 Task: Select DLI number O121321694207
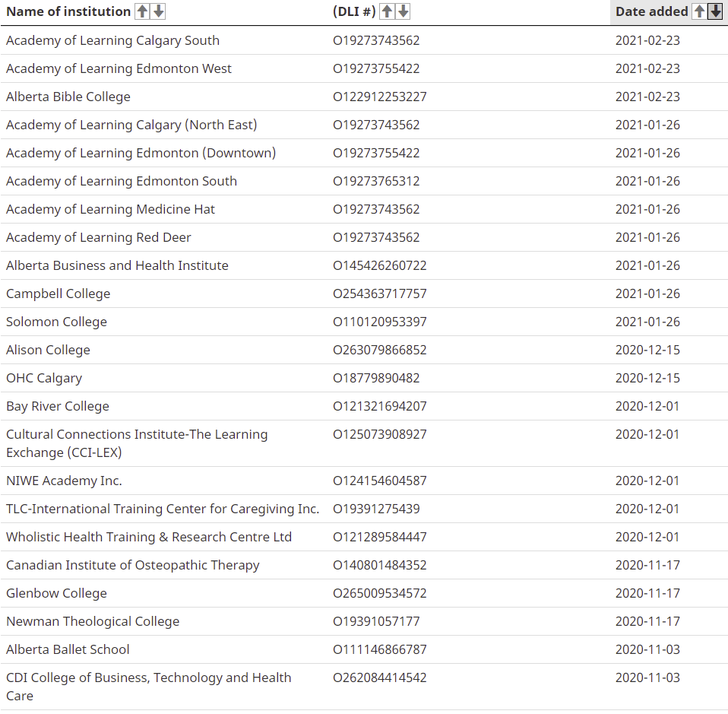379,407
